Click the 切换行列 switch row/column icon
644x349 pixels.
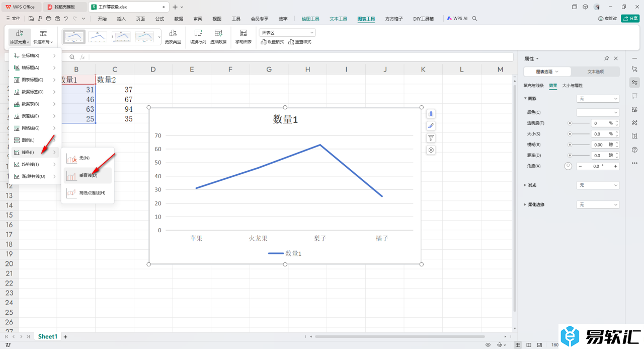198,33
